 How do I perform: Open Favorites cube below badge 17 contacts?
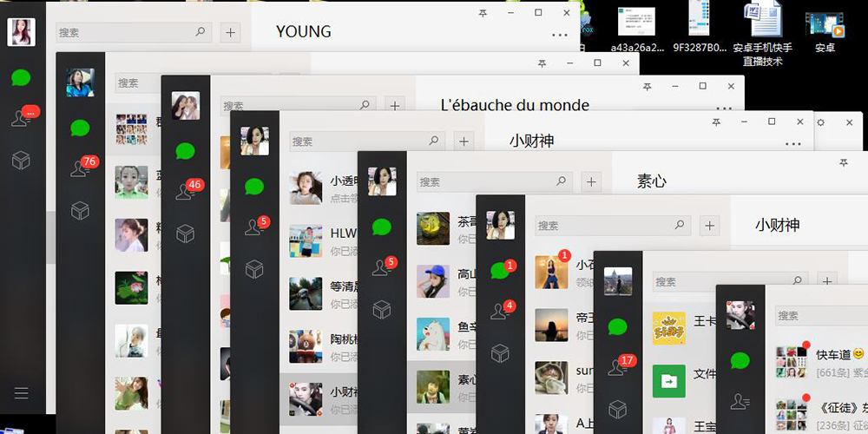tap(618, 410)
